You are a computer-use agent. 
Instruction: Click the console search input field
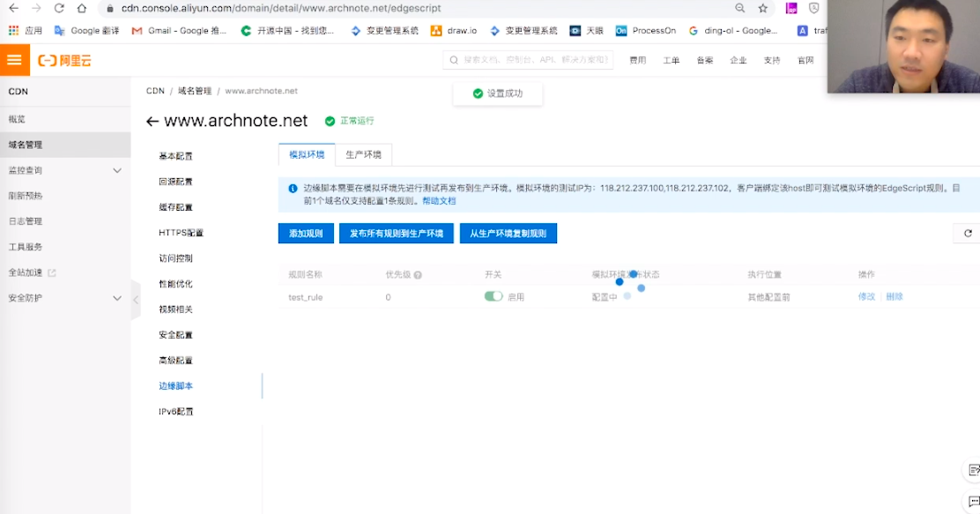coord(529,60)
